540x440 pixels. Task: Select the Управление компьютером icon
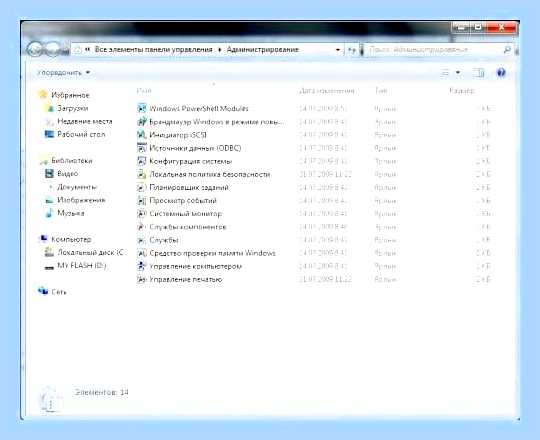pos(142,266)
